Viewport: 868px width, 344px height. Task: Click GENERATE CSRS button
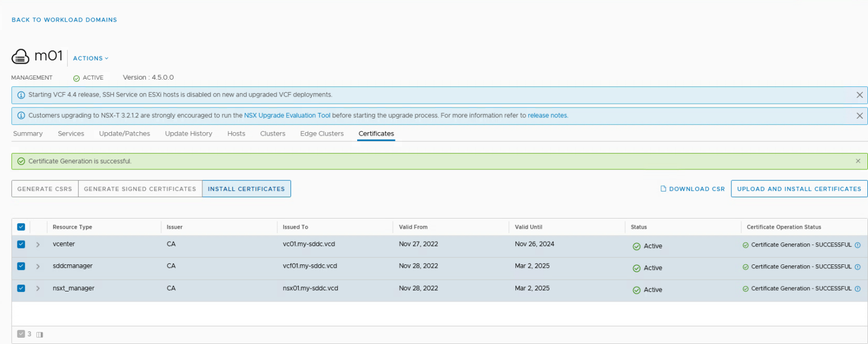(x=45, y=189)
